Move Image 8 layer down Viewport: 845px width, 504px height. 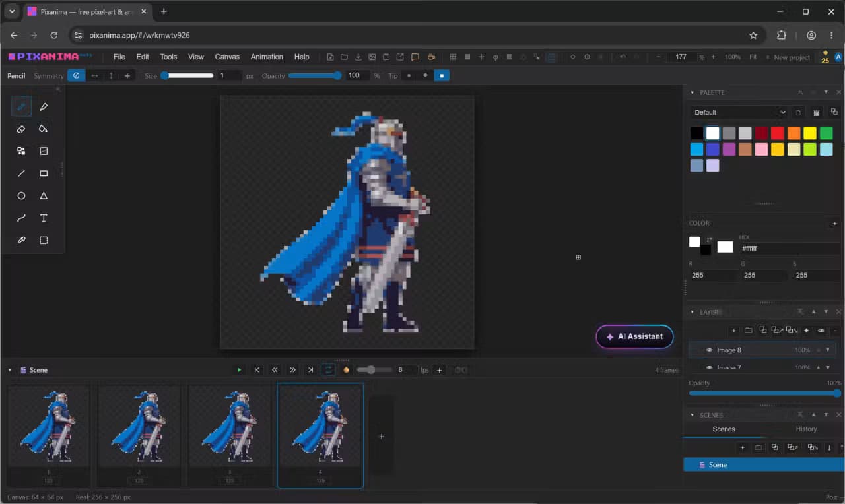[828, 350]
